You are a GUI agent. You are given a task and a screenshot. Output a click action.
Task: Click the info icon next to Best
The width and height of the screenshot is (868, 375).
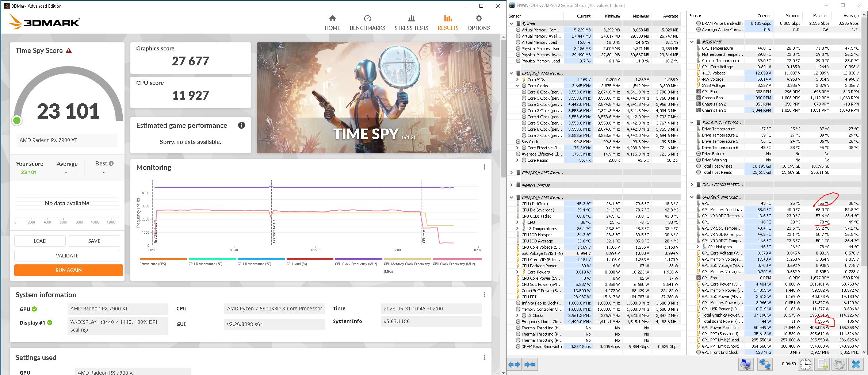click(x=111, y=164)
